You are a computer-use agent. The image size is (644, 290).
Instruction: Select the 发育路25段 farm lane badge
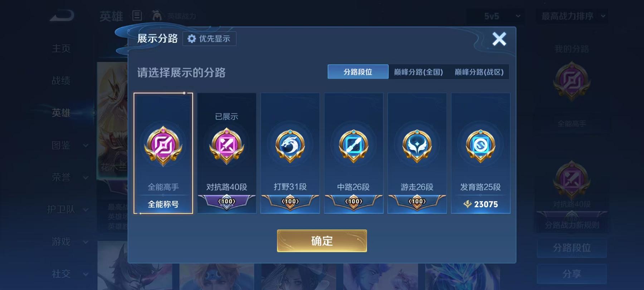480,153
